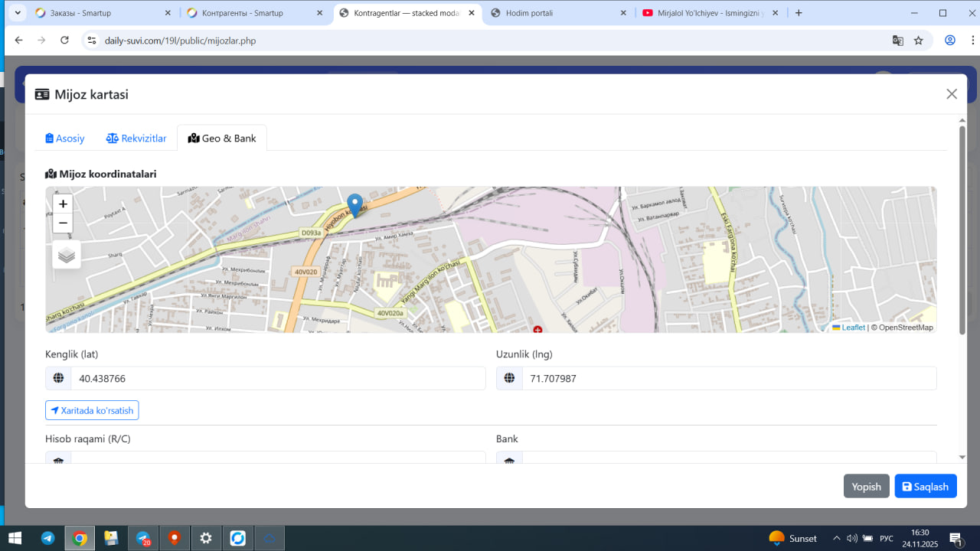Open Telegram from the taskbar

tap(47, 538)
